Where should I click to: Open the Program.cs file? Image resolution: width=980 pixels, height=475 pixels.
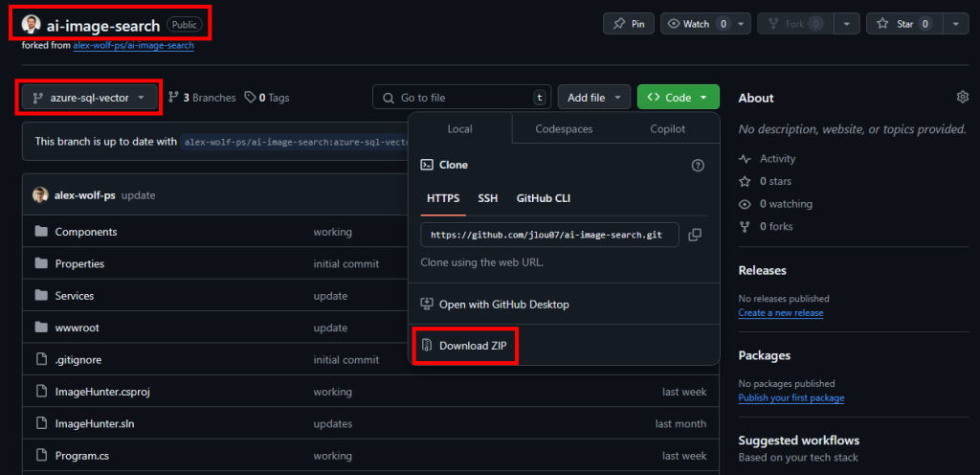82,456
